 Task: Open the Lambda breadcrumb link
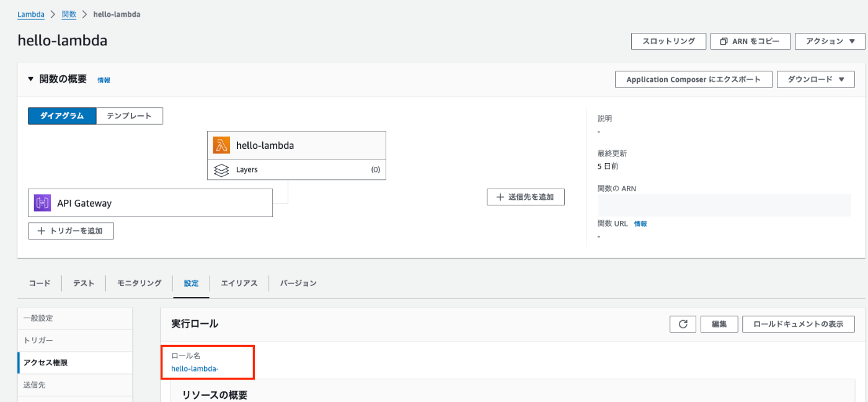[30, 14]
